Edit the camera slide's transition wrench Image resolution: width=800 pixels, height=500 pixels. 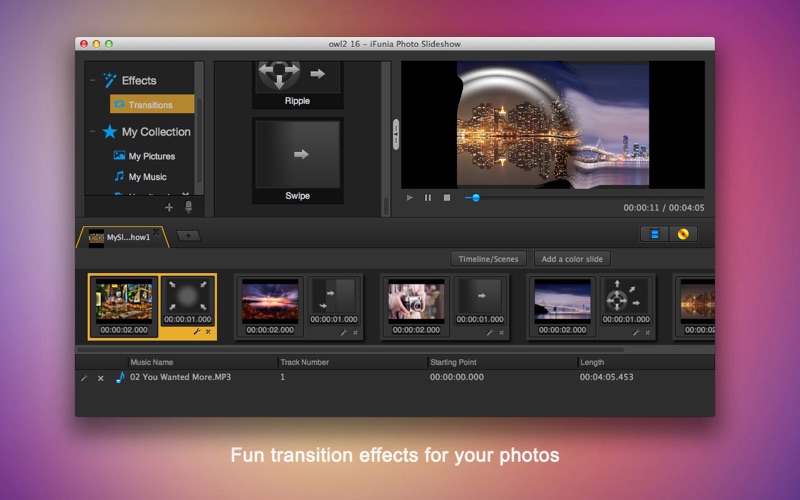pos(490,332)
